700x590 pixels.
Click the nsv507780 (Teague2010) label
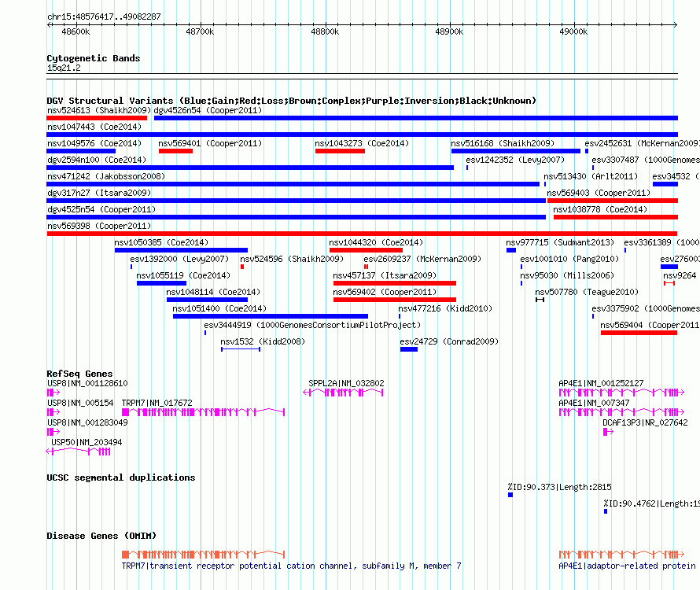pyautogui.click(x=587, y=292)
